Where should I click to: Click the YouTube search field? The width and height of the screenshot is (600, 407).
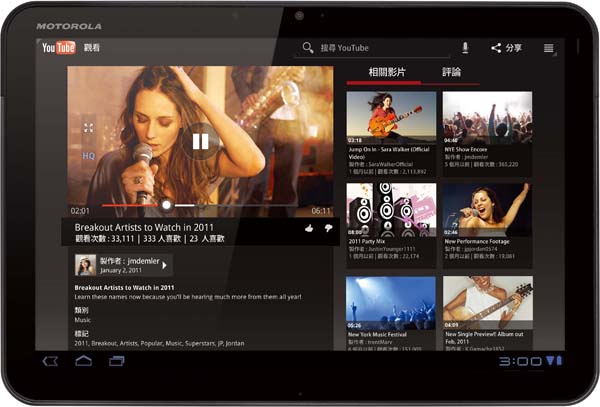380,47
